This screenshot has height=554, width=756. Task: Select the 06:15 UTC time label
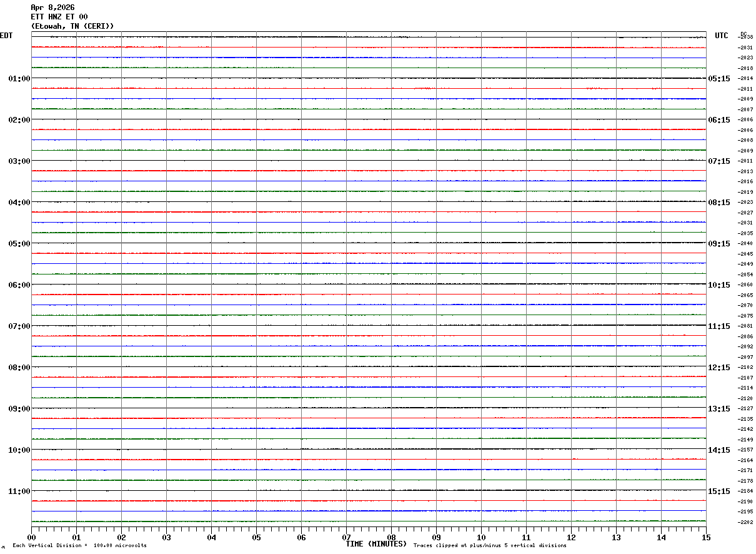[719, 120]
